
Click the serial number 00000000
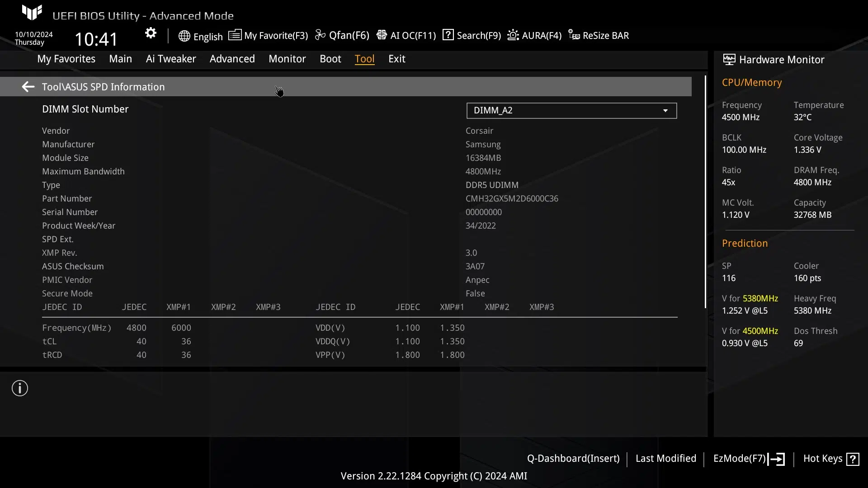(x=483, y=212)
